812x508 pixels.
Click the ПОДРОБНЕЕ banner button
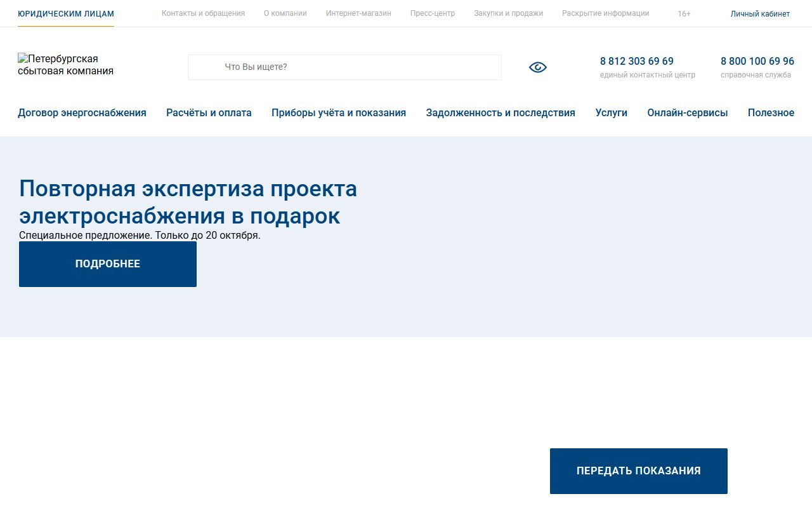coord(108,264)
